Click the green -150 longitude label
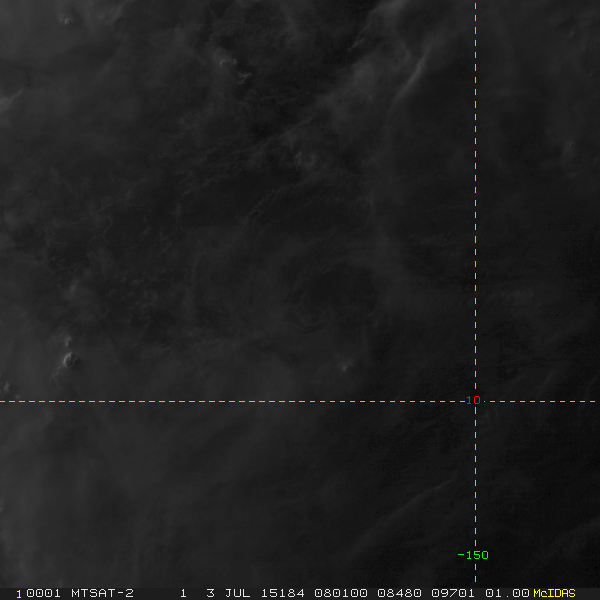The height and width of the screenshot is (600, 600). click(473, 555)
